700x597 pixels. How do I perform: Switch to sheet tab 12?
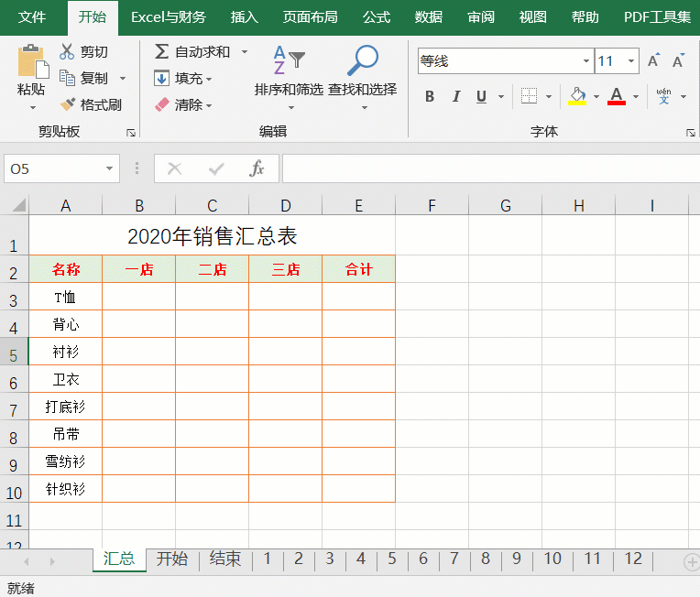point(632,559)
